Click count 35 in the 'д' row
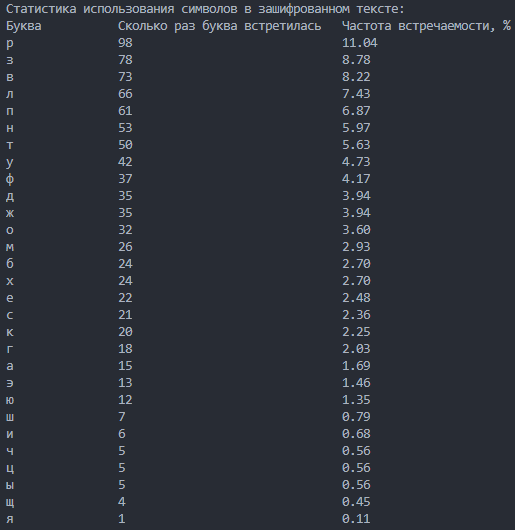The height and width of the screenshot is (530, 515). [x=125, y=196]
